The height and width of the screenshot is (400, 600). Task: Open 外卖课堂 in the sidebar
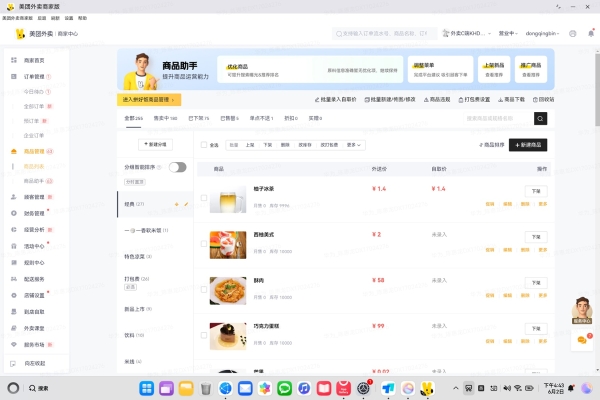pyautogui.click(x=34, y=328)
